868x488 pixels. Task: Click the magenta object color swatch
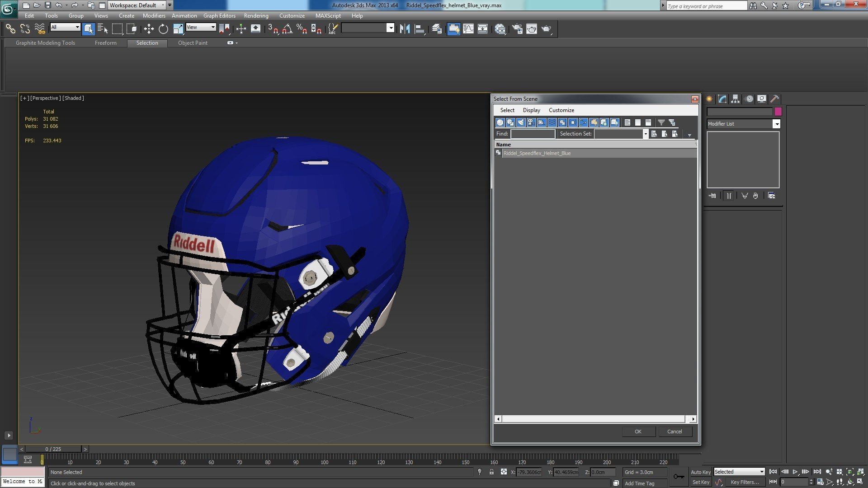point(778,112)
